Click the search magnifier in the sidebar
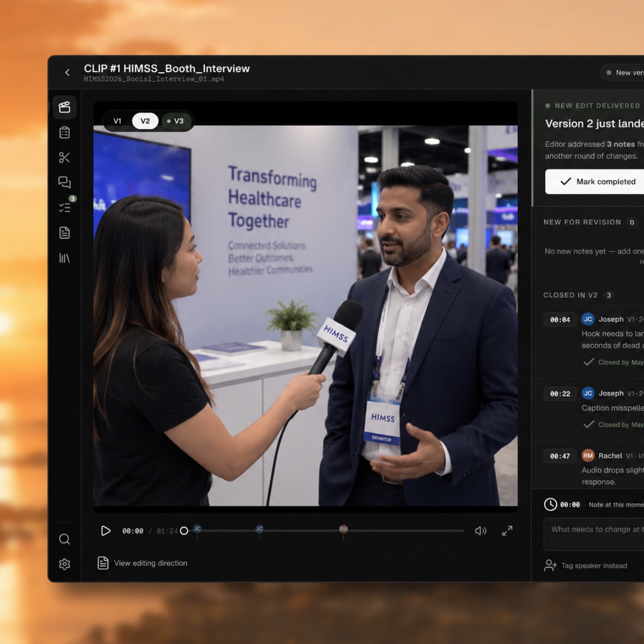Screen dimensions: 644x644 coord(64,539)
